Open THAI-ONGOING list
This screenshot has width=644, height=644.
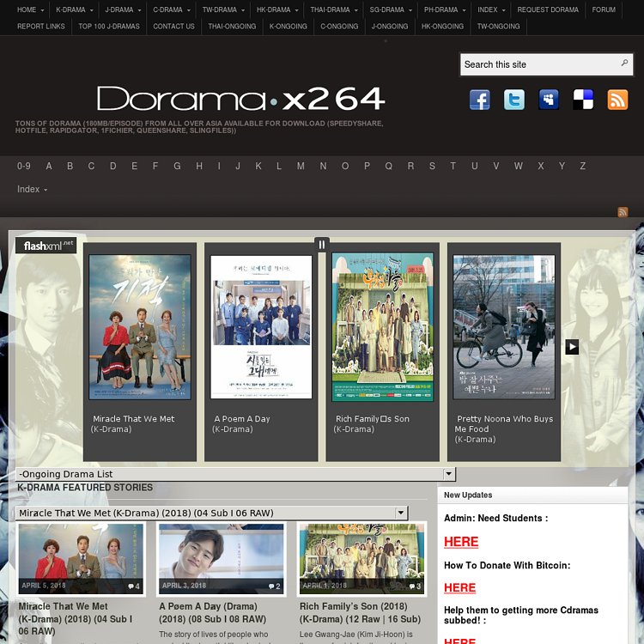point(232,27)
